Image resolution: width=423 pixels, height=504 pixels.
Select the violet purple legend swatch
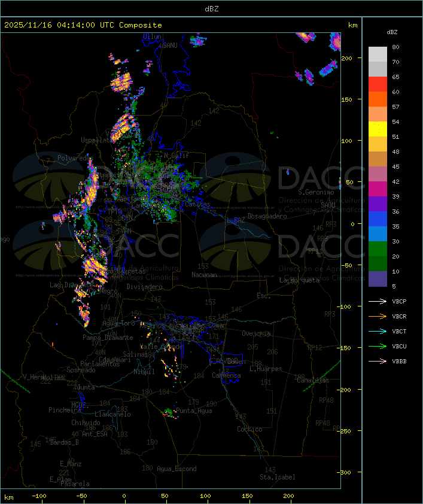[x=378, y=204]
